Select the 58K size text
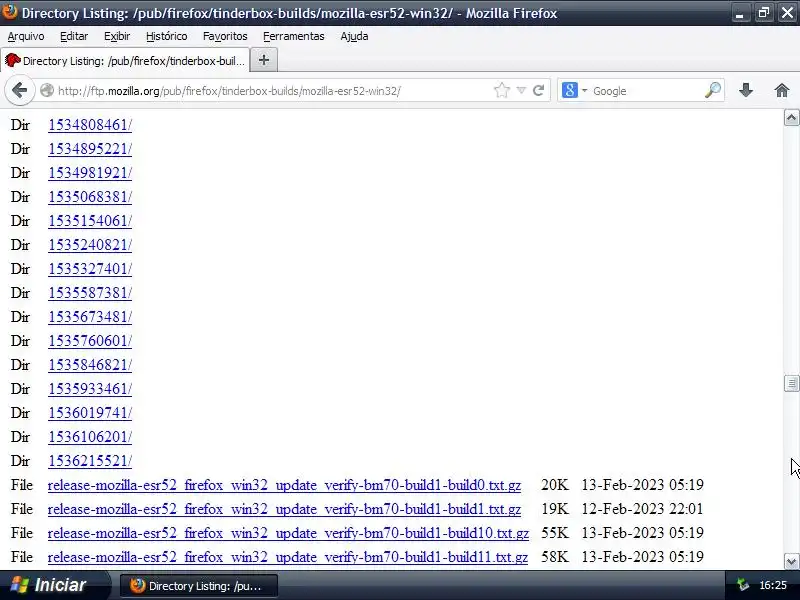800x600 pixels. pyautogui.click(x=555, y=557)
